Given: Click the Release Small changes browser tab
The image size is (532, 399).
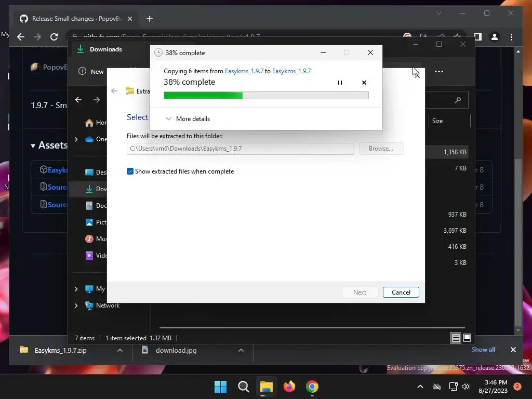Looking at the screenshot, I should pos(76,19).
